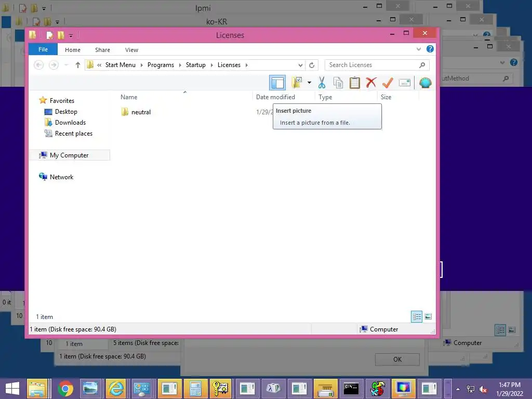This screenshot has height=399, width=532.
Task: Click the folder options toolbar icon
Action: (297, 83)
